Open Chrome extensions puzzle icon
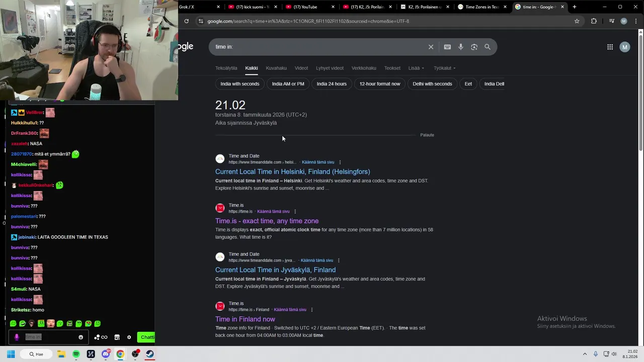This screenshot has height=362, width=644. click(594, 21)
